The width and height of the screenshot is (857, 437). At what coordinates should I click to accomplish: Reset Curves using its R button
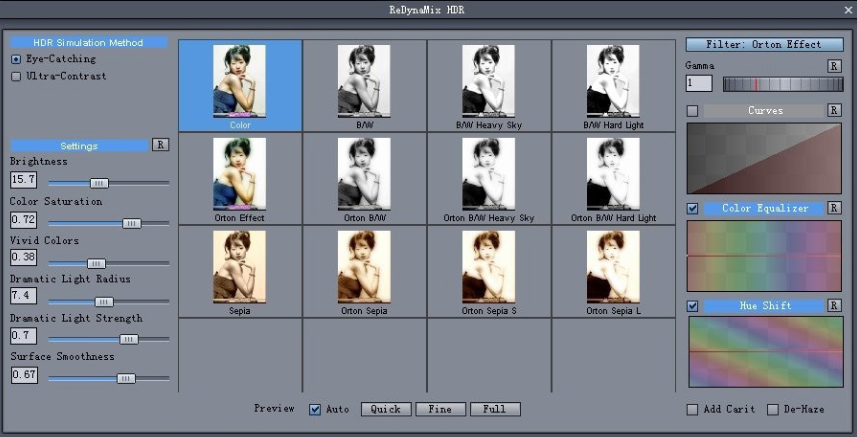[833, 110]
